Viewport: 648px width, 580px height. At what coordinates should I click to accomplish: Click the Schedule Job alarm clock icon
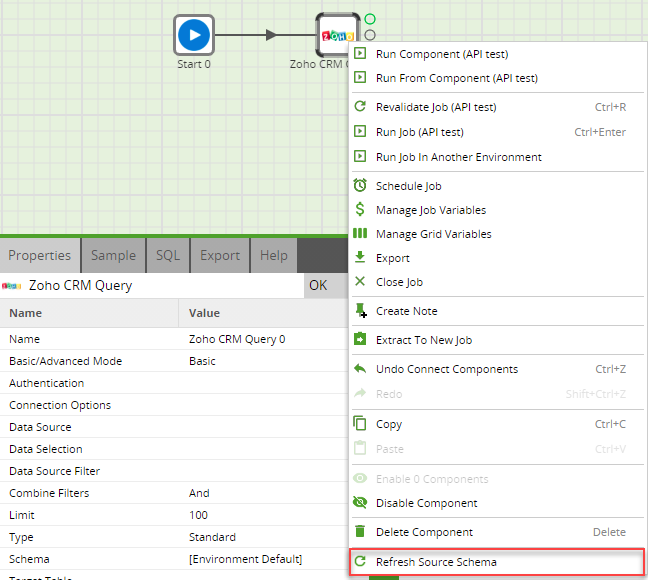click(x=360, y=185)
